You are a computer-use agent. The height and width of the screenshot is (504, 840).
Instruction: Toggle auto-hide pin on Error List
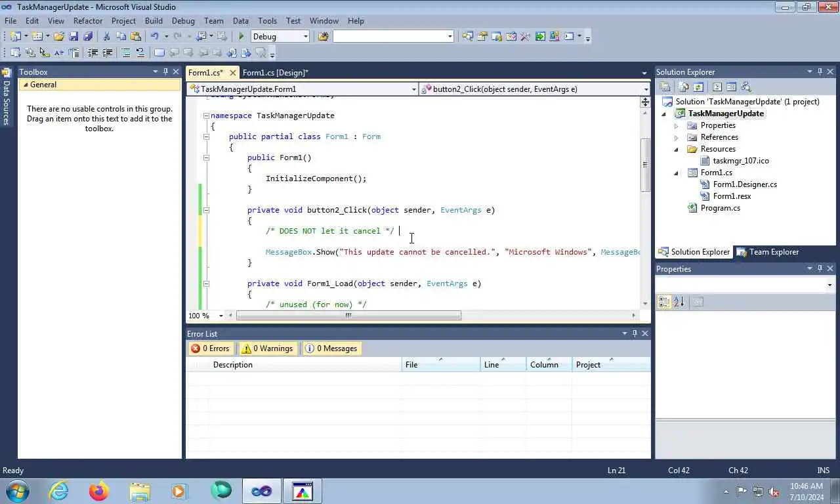tap(635, 333)
